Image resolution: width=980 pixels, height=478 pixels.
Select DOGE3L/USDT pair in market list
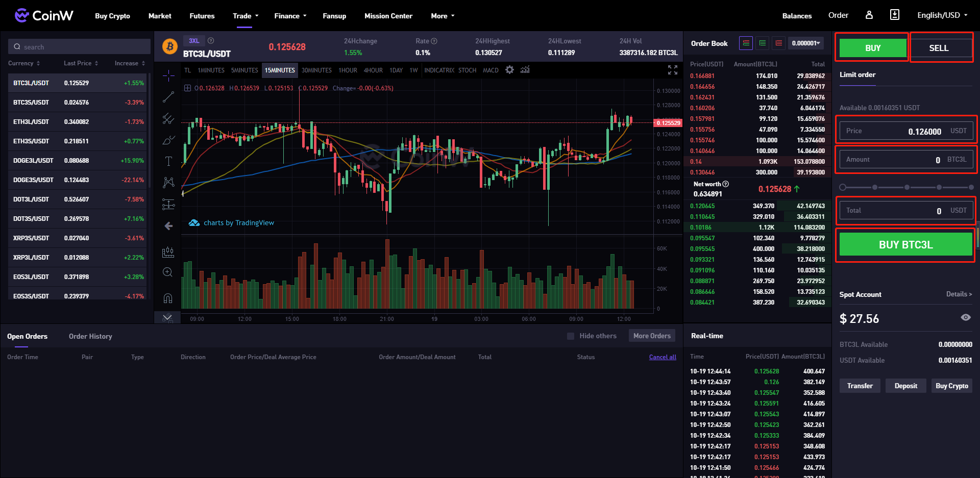78,160
